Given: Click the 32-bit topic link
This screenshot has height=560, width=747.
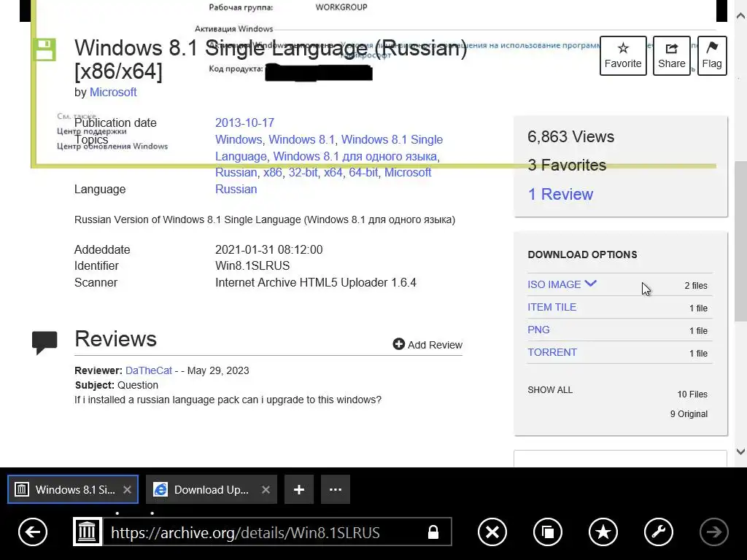Looking at the screenshot, I should [x=303, y=172].
